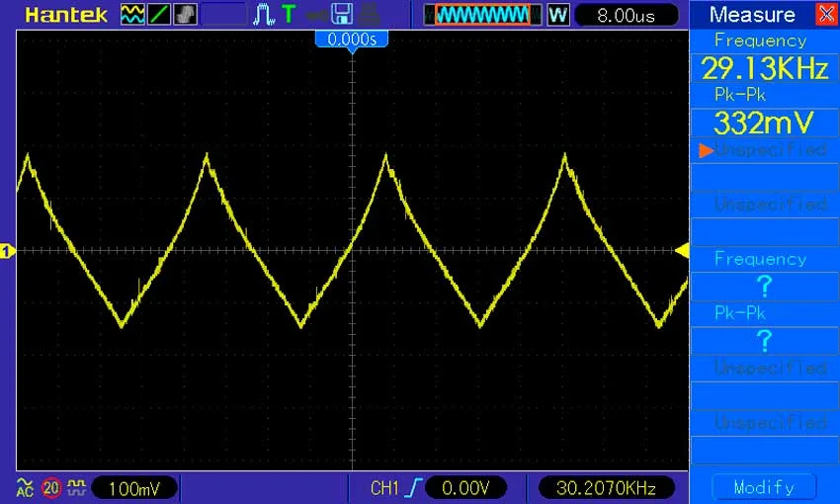This screenshot has height=504, width=840.
Task: Click the pulse waveform icon in toolbar
Action: click(x=264, y=14)
